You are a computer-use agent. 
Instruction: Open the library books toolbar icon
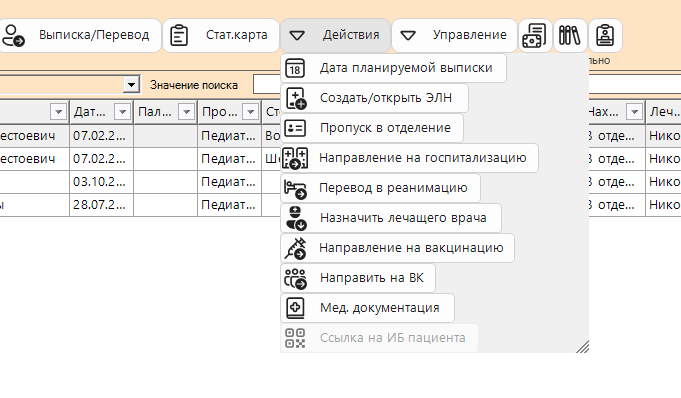point(570,36)
